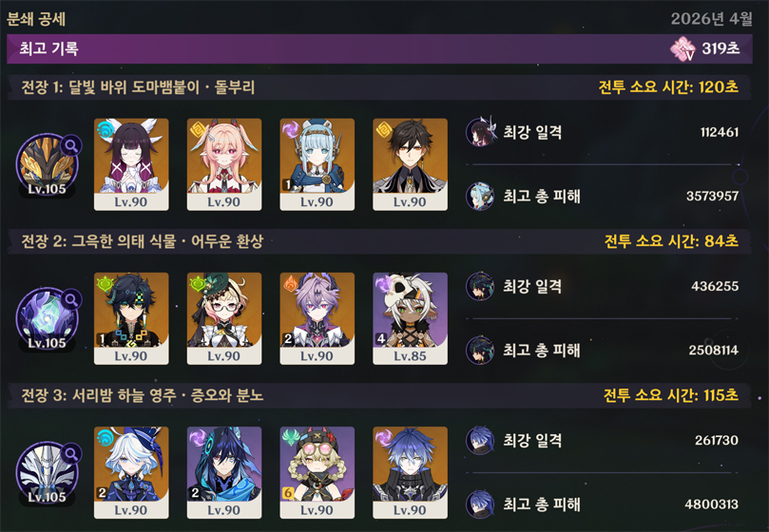Click the 전장 2 header row
The image size is (769, 532).
pyautogui.click(x=379, y=240)
